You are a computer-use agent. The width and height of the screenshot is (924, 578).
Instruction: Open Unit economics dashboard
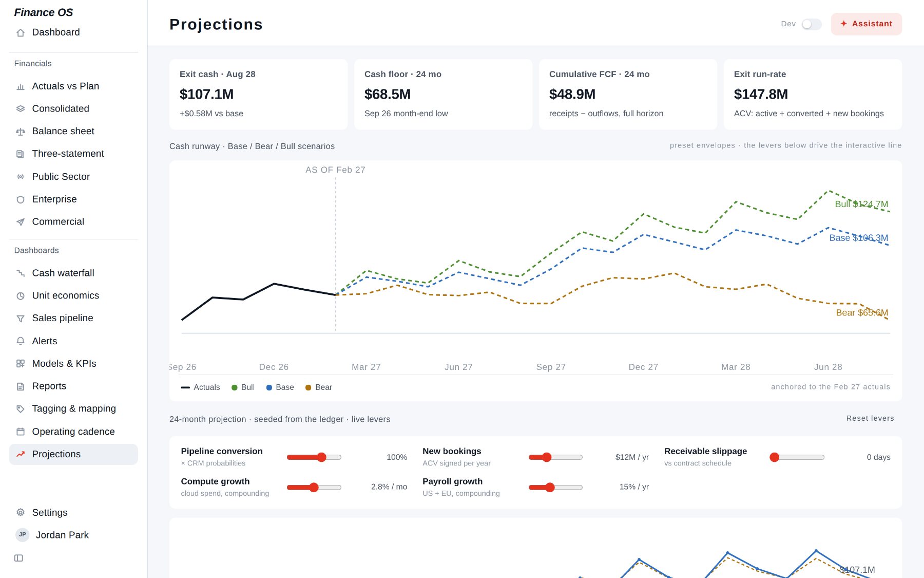coord(73,296)
